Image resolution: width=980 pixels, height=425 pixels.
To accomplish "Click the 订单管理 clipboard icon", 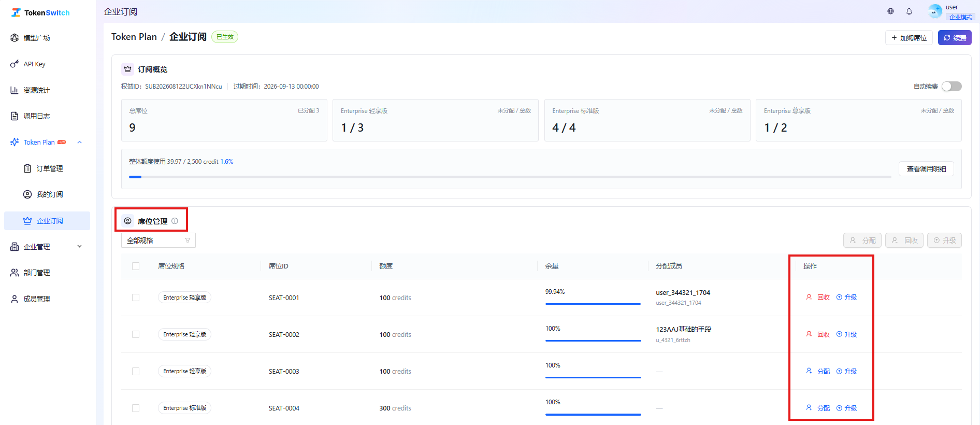I will (27, 168).
